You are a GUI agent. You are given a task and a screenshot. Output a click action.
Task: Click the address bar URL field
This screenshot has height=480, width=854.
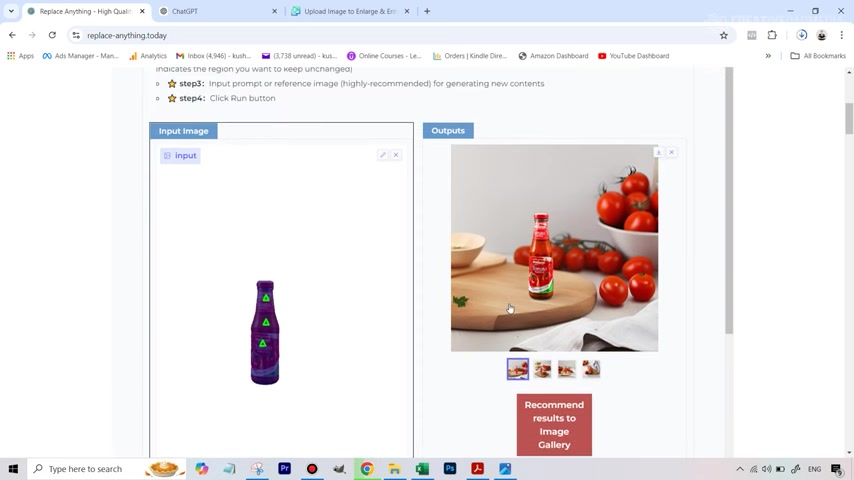pos(398,35)
